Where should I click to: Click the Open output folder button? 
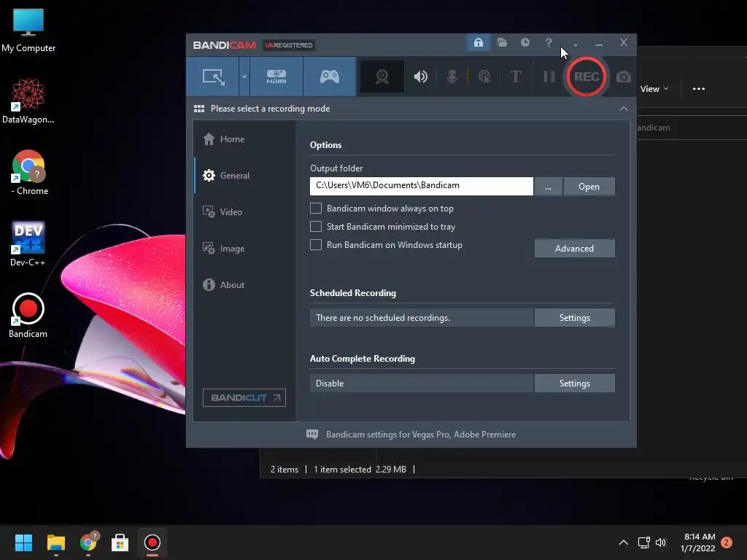[x=589, y=186]
